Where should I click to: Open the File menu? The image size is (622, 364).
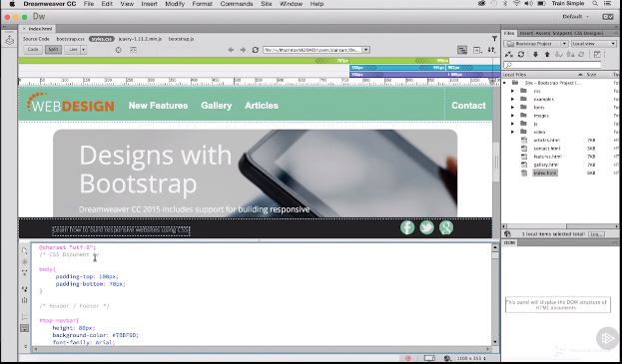89,4
